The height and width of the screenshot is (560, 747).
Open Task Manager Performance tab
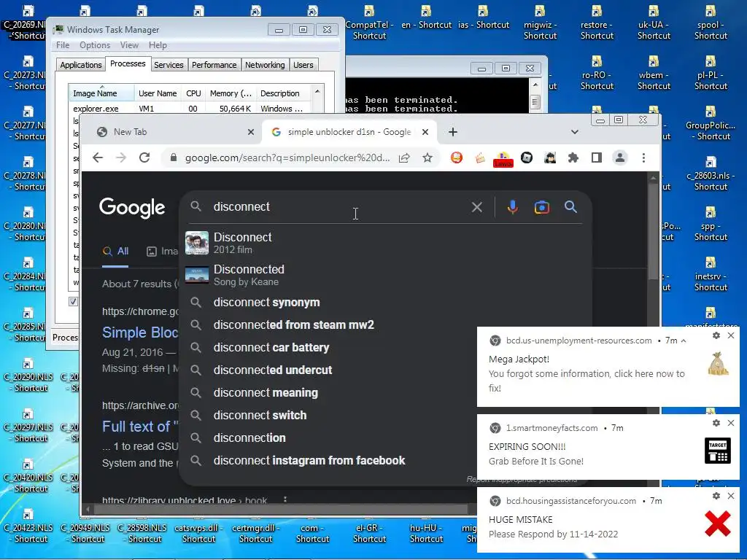214,65
